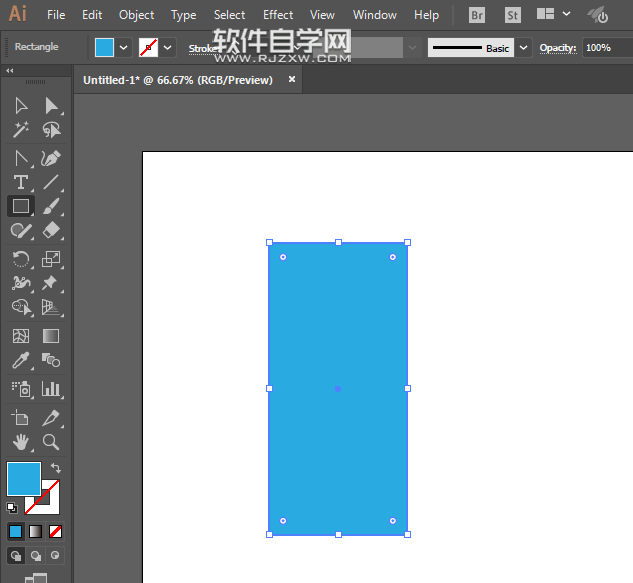
Task: Open the Object menu
Action: [x=136, y=15]
